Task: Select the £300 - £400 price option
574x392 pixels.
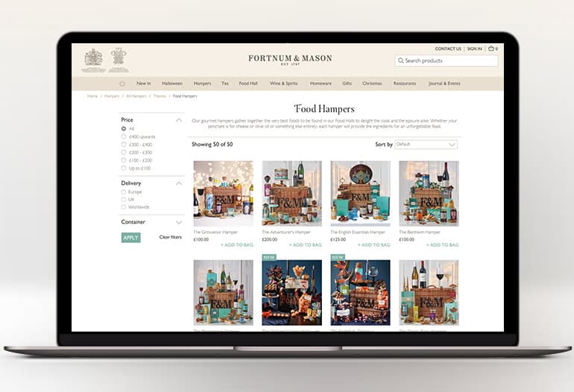Action: 124,145
